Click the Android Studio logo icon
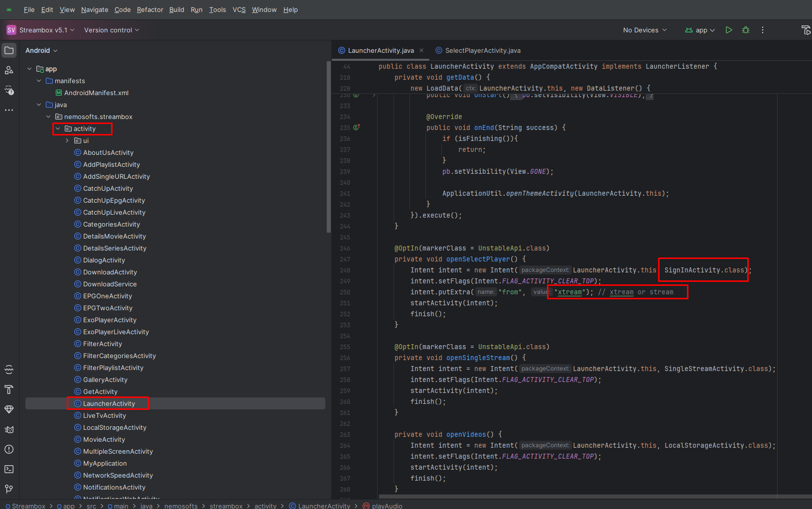 click(x=9, y=9)
